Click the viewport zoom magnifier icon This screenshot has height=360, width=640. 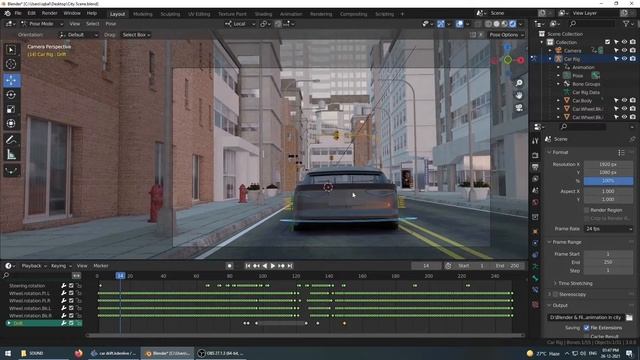(519, 83)
